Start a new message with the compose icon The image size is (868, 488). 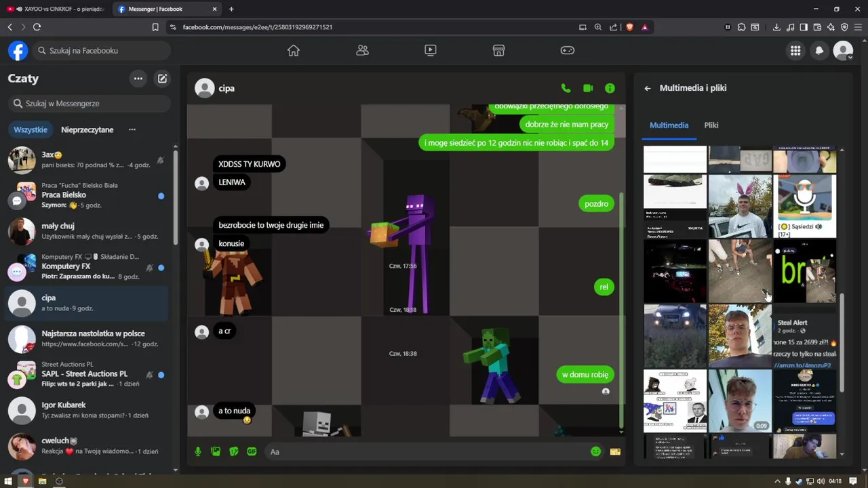pyautogui.click(x=162, y=79)
